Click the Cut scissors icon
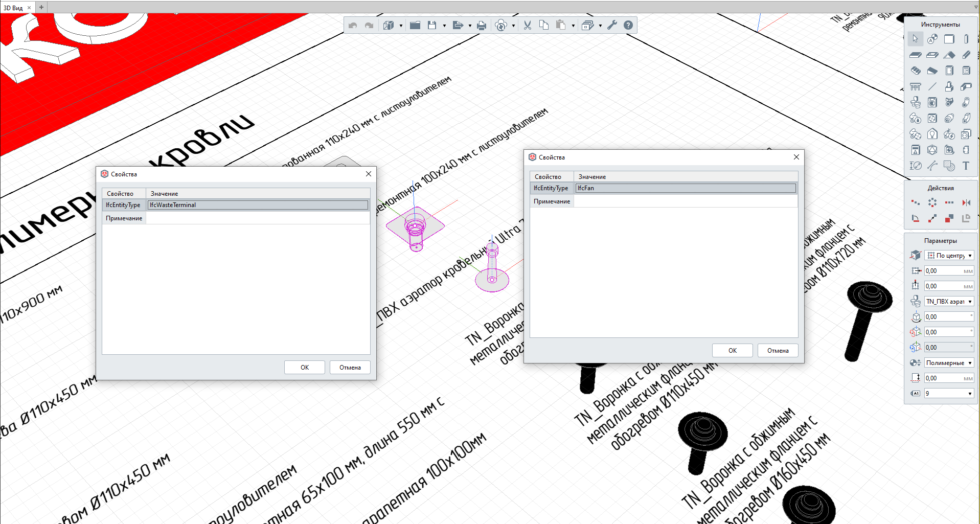This screenshot has width=980, height=524. point(528,25)
